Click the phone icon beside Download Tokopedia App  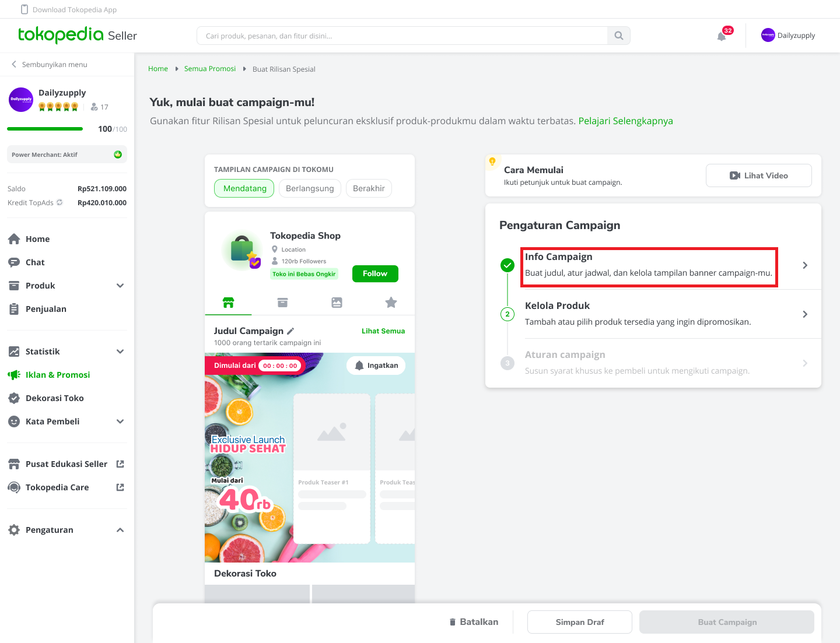coord(24,9)
